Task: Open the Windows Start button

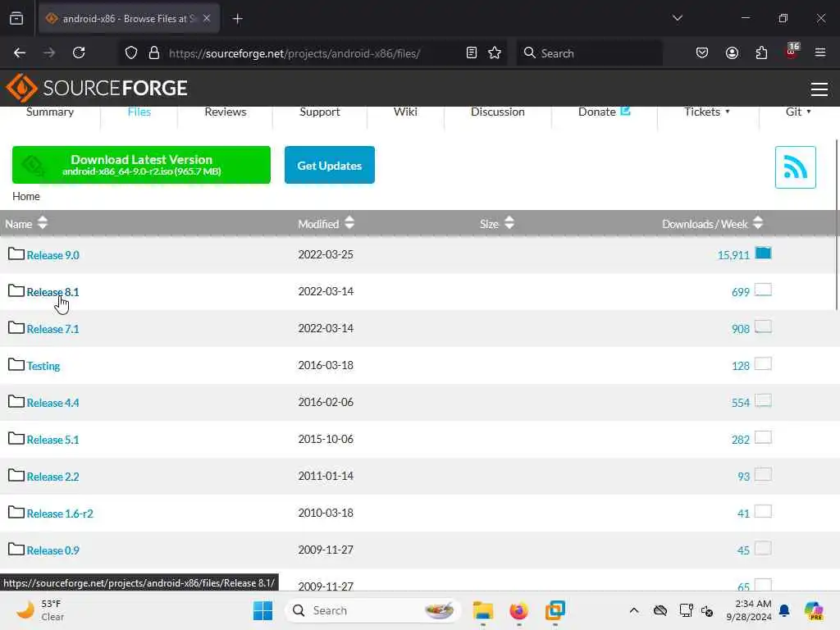Action: coord(262,610)
